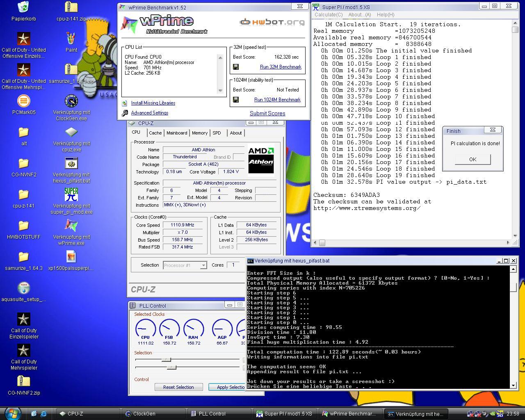Open the ClockGen.exe shortcut icon
This screenshot has height=420, width=525.
[71, 101]
